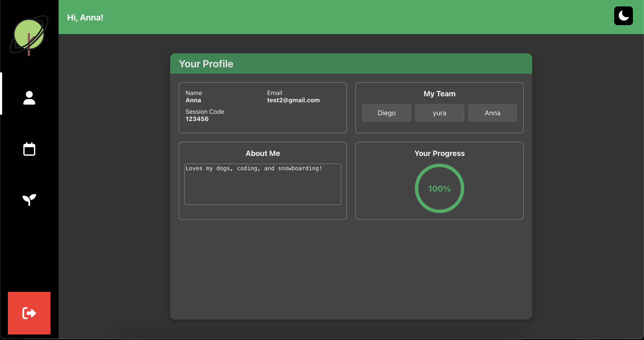Viewport: 644px width, 340px height.
Task: Select team member yura
Action: coord(439,113)
